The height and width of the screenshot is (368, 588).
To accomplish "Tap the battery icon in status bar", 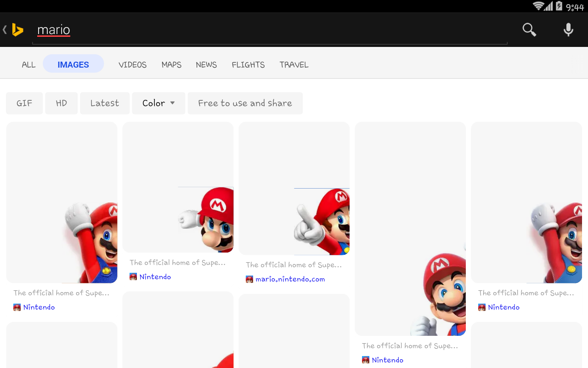I will tap(559, 6).
